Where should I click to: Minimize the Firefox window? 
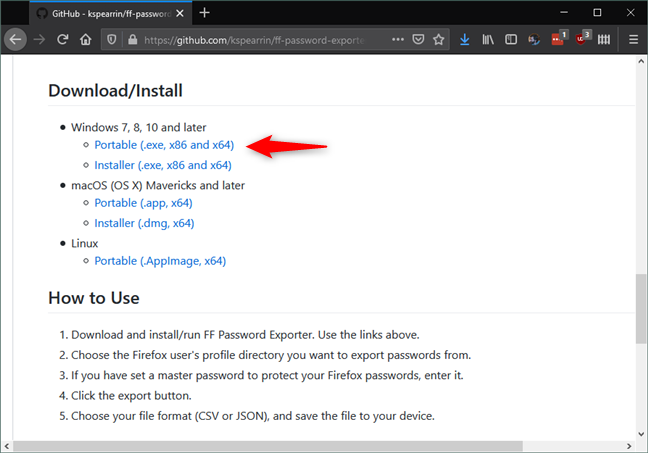(x=564, y=13)
